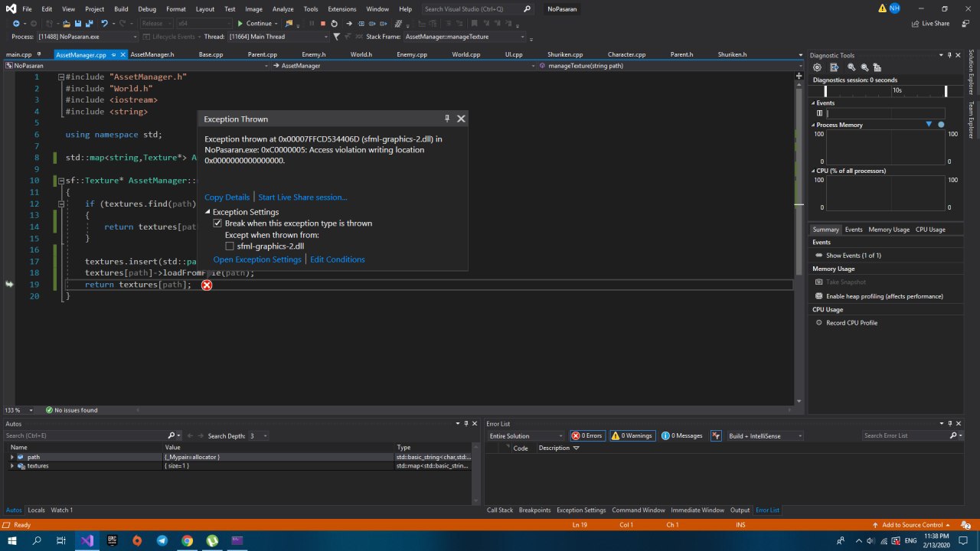Open the Debug menu

click(x=146, y=8)
